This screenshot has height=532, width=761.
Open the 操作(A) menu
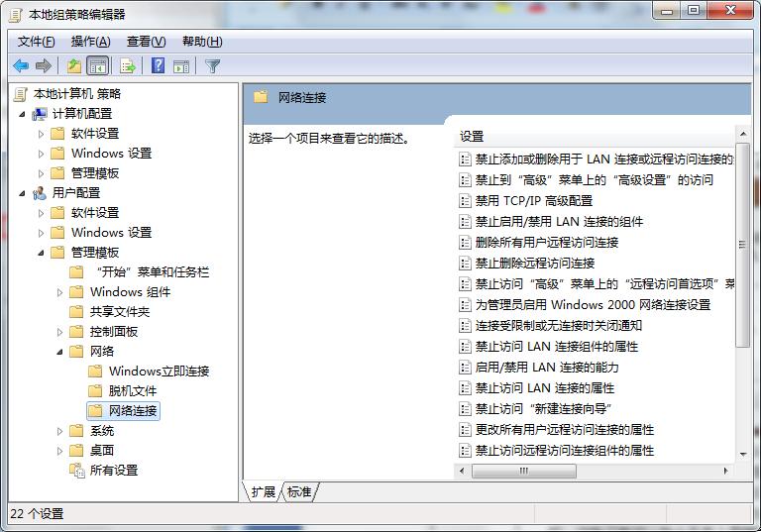[91, 42]
